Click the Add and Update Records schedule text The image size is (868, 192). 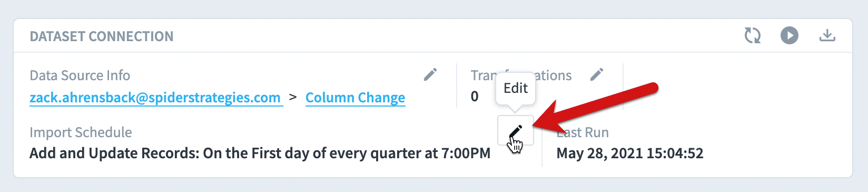(x=260, y=153)
